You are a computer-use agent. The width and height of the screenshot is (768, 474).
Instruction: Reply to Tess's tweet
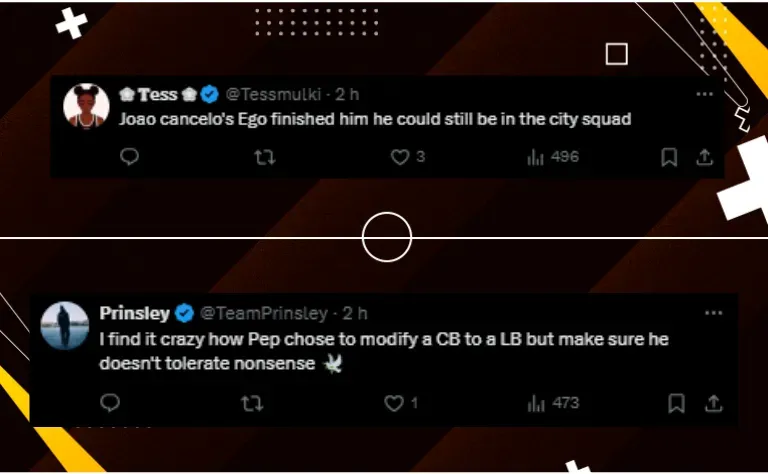pos(129,157)
